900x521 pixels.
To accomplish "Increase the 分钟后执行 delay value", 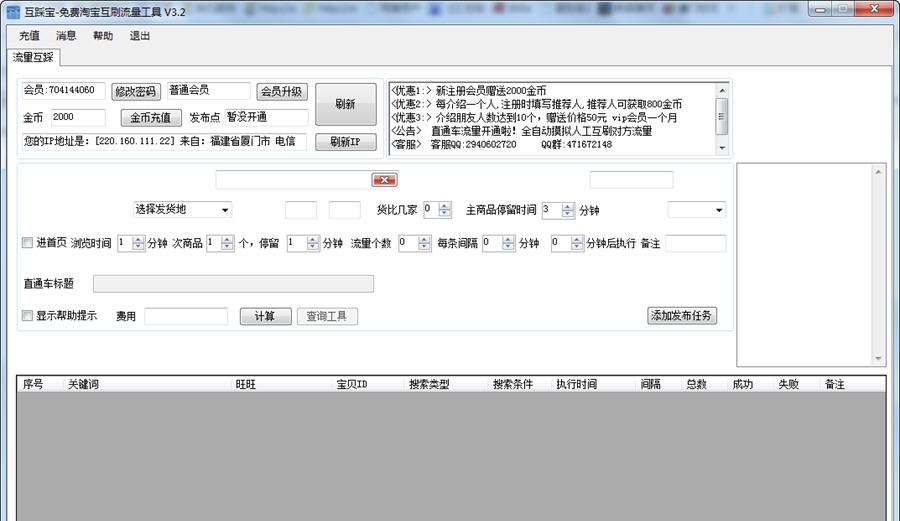I will 577,240.
